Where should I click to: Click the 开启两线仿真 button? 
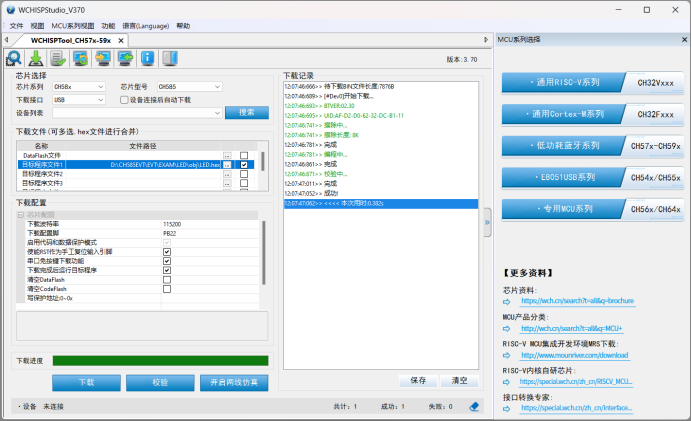pyautogui.click(x=234, y=383)
